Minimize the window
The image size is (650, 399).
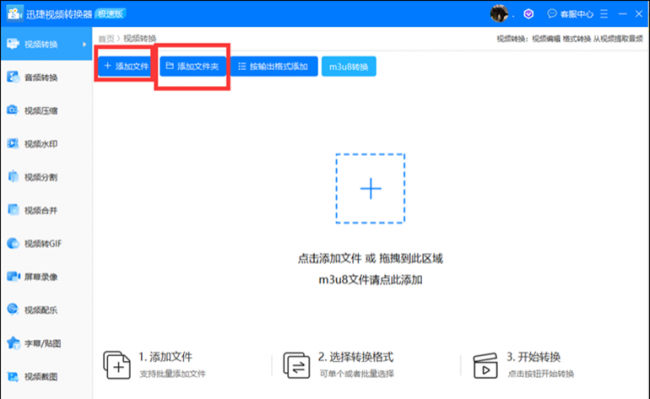click(622, 14)
